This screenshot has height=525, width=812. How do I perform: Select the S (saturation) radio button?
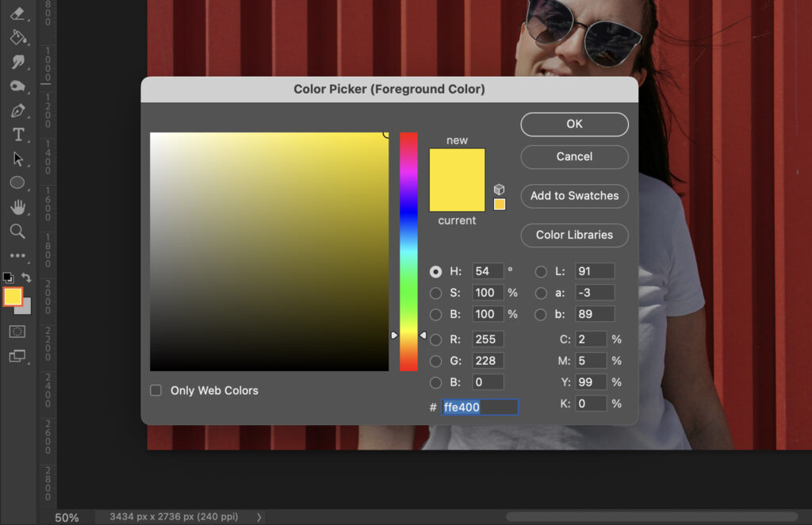(437, 293)
